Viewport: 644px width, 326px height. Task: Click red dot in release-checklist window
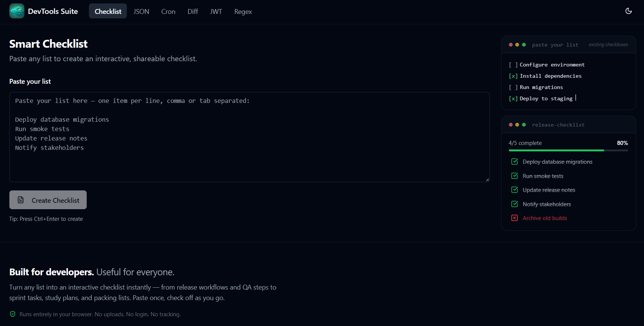pyautogui.click(x=511, y=125)
